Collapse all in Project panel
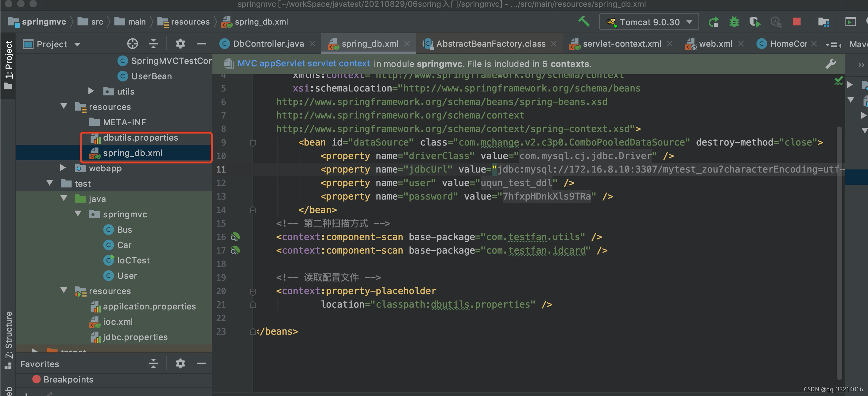The image size is (868, 396). click(x=153, y=44)
